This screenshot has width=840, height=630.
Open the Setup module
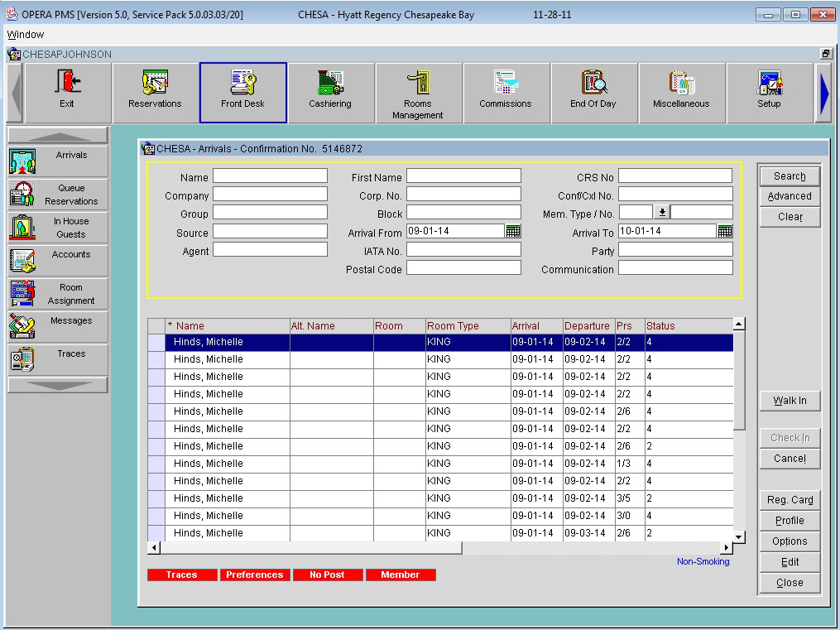tap(769, 93)
